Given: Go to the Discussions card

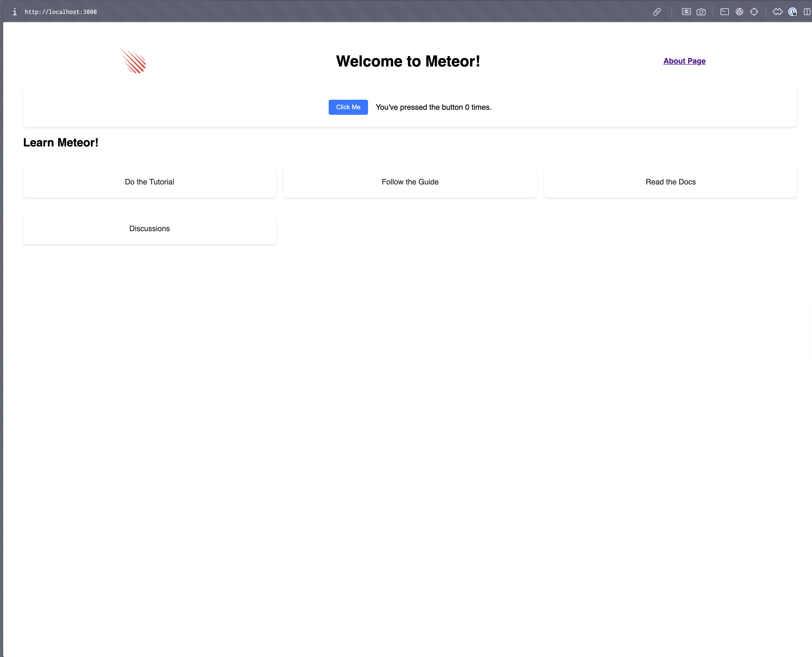Looking at the screenshot, I should coord(150,228).
